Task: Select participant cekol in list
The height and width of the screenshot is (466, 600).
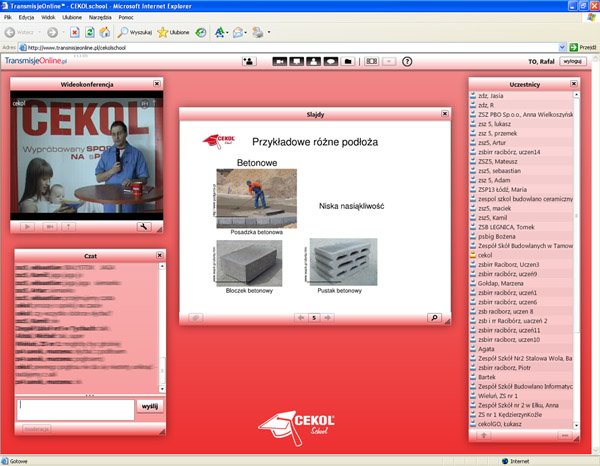Action: (x=521, y=255)
